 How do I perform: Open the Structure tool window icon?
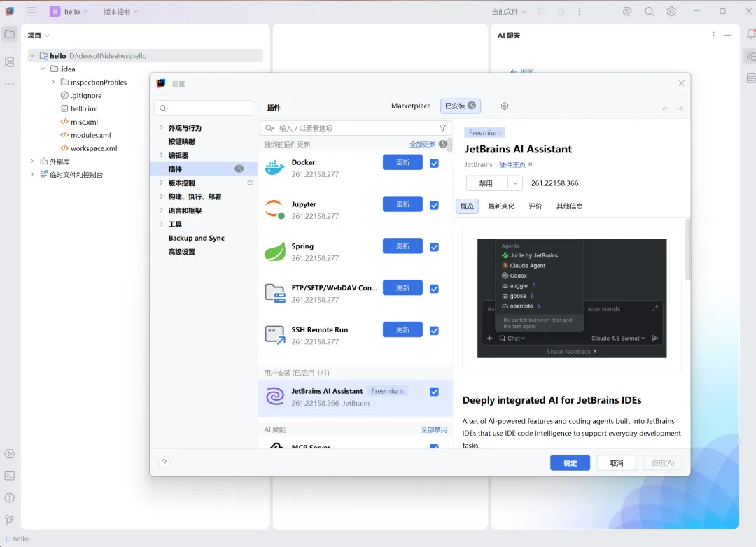9,62
